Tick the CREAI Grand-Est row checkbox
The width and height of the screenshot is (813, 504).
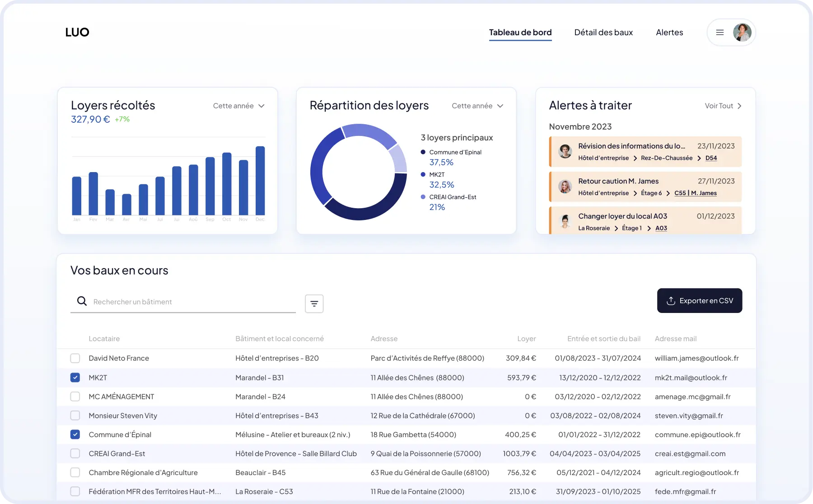point(75,453)
